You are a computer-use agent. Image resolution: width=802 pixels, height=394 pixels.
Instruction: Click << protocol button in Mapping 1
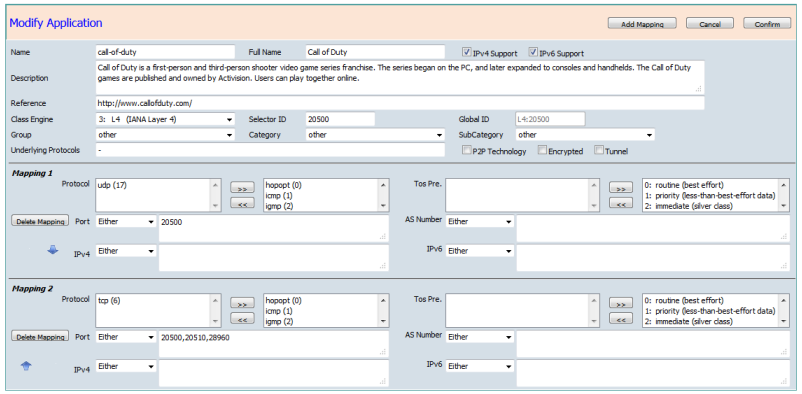click(x=242, y=203)
